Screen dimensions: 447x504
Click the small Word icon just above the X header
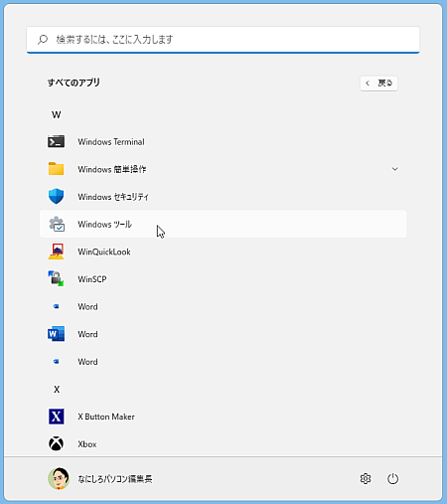click(x=57, y=361)
